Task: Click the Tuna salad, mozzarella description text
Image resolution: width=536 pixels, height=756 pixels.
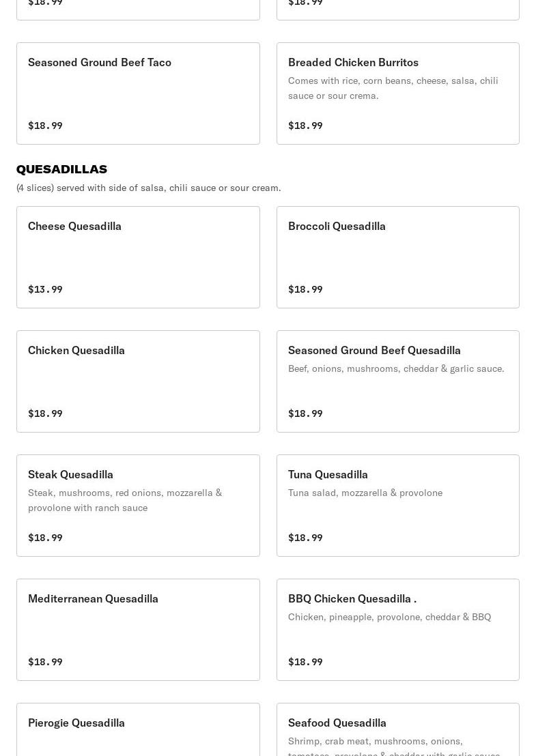Action: (365, 493)
